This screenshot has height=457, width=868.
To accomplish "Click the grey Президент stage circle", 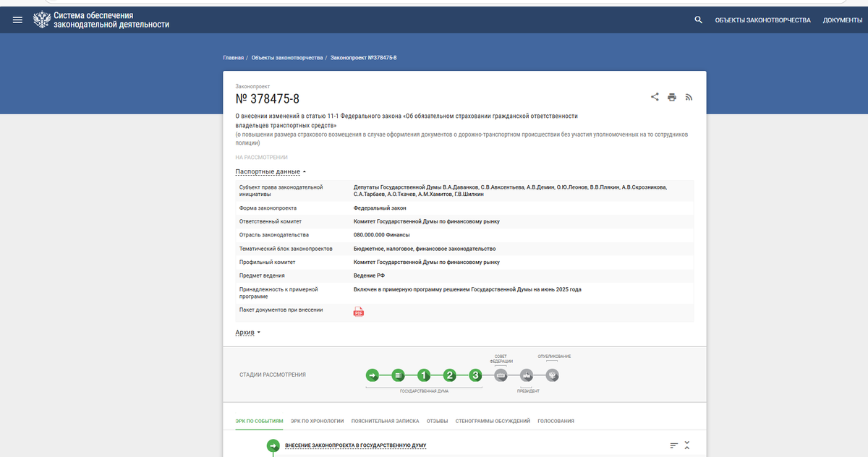I will (527, 375).
